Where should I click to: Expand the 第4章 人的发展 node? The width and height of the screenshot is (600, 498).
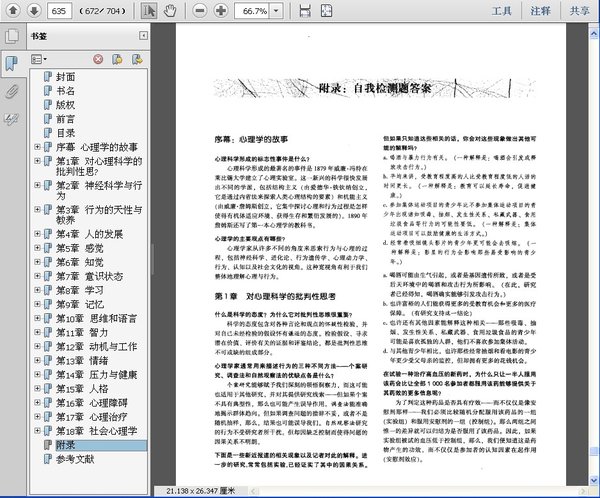pyautogui.click(x=38, y=233)
